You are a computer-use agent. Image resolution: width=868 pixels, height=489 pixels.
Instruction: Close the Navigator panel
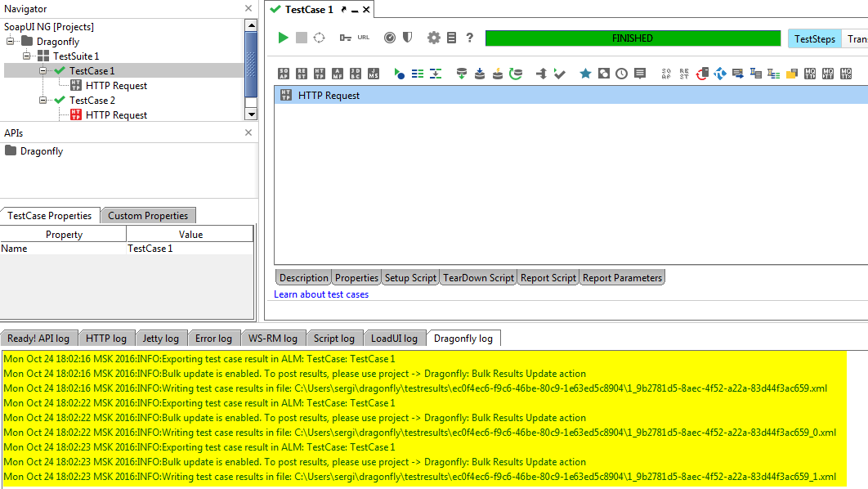[x=248, y=8]
